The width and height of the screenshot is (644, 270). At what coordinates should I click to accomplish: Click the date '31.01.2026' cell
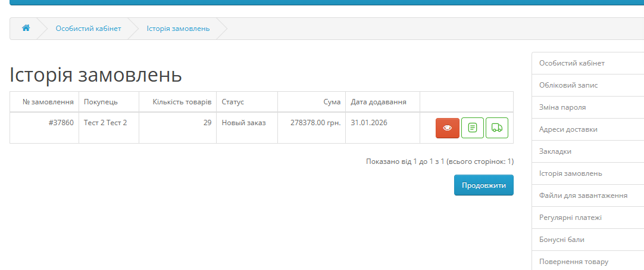382,128
